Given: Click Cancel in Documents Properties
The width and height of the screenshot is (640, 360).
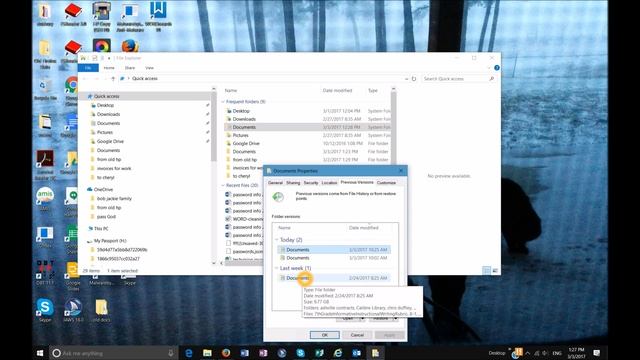Looking at the screenshot, I should [357, 335].
